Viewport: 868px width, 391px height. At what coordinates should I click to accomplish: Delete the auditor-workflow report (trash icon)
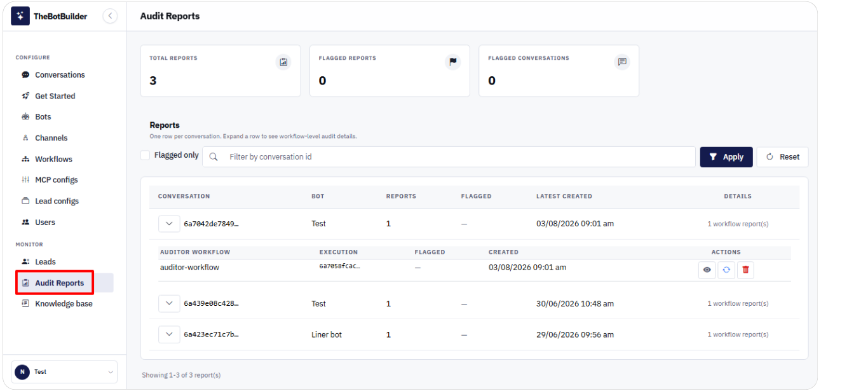coord(745,270)
